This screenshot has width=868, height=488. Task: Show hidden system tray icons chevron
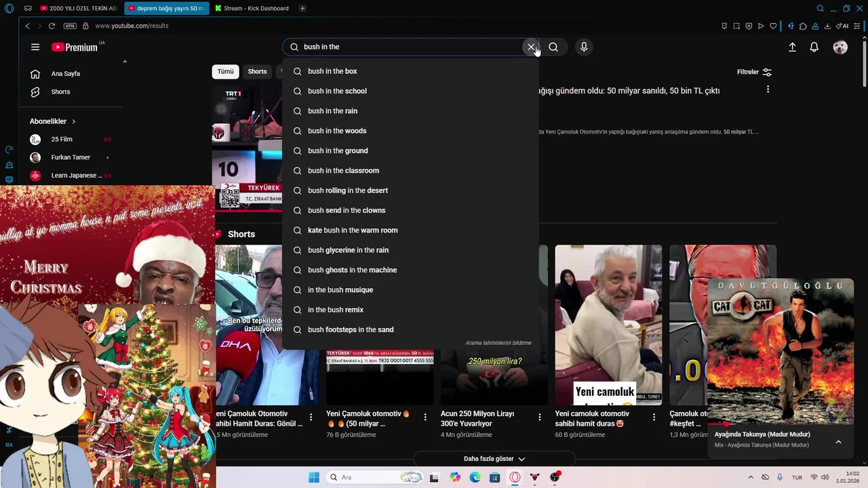tap(750, 477)
